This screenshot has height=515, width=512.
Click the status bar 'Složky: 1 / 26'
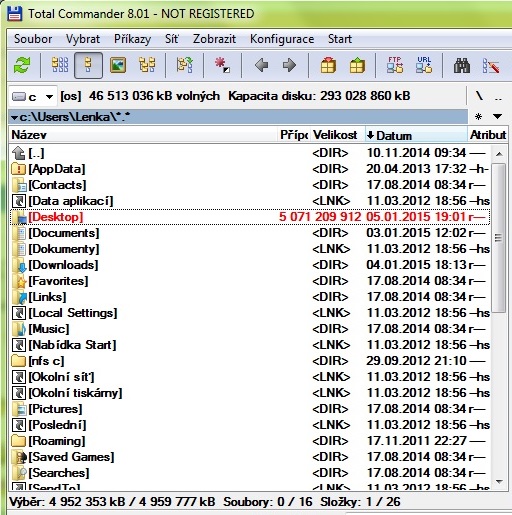[x=360, y=502]
